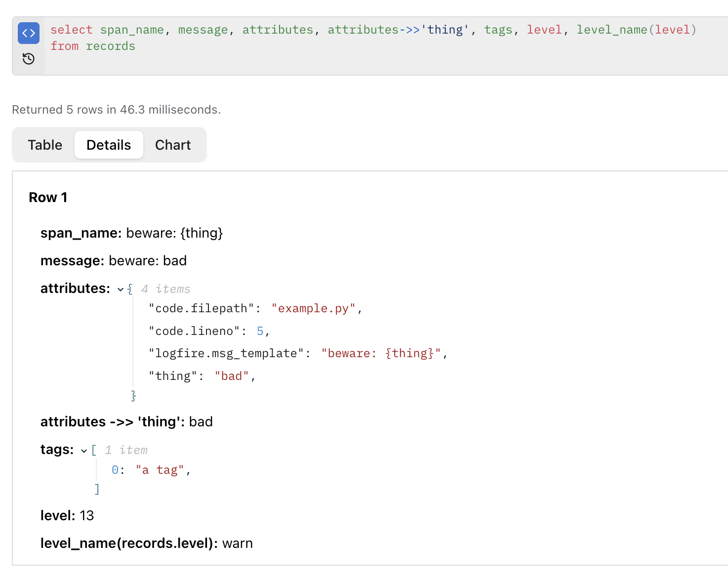Screen dimensions: 728x579
Task: Click the Row 1 heading
Action: [x=48, y=198]
